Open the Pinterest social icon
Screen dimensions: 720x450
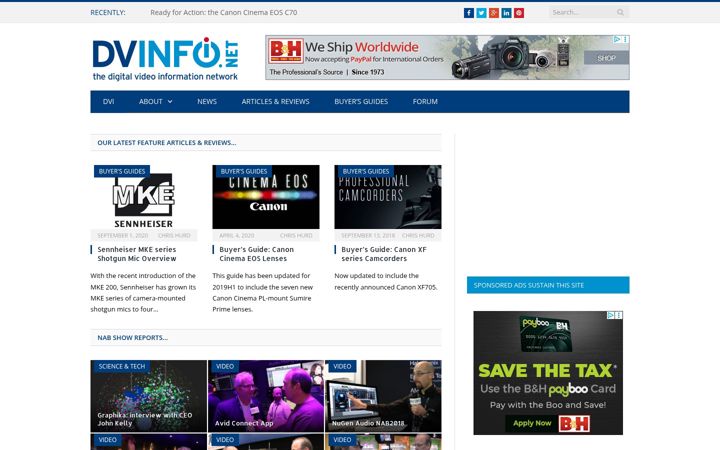pos(519,13)
